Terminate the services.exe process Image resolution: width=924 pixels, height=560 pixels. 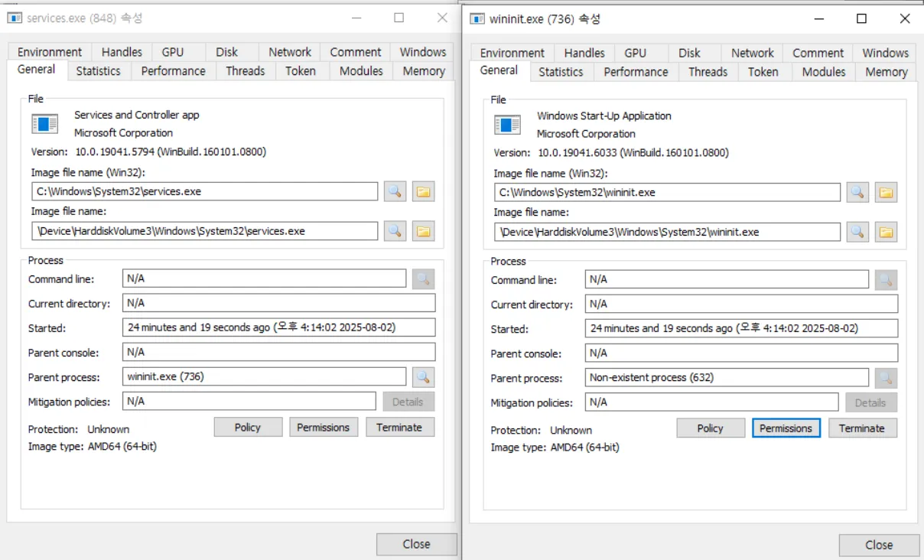pyautogui.click(x=399, y=427)
